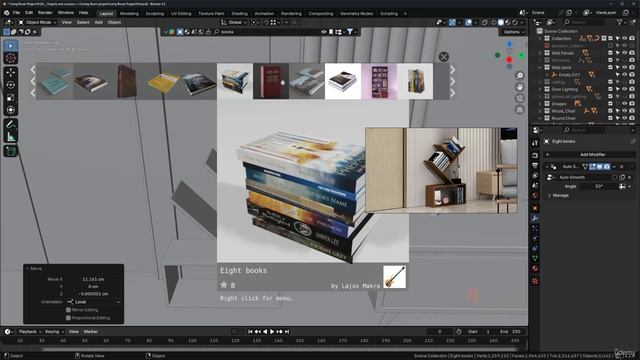Toggle Proportional Editing checkbox

click(x=68, y=318)
